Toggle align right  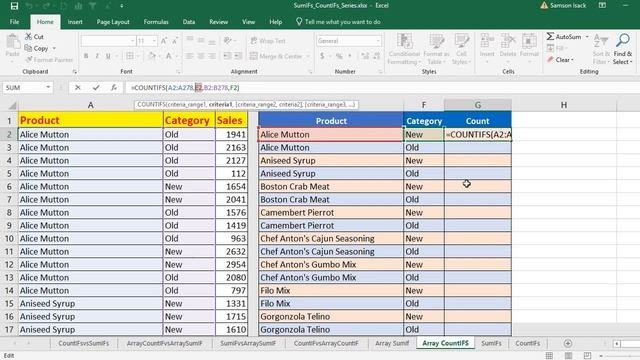tap(212, 56)
